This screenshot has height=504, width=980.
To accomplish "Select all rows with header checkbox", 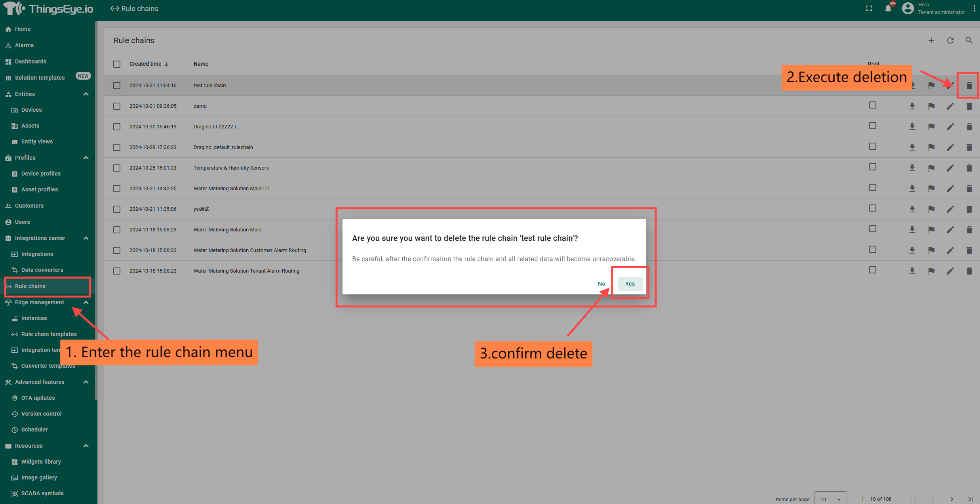I will point(117,64).
